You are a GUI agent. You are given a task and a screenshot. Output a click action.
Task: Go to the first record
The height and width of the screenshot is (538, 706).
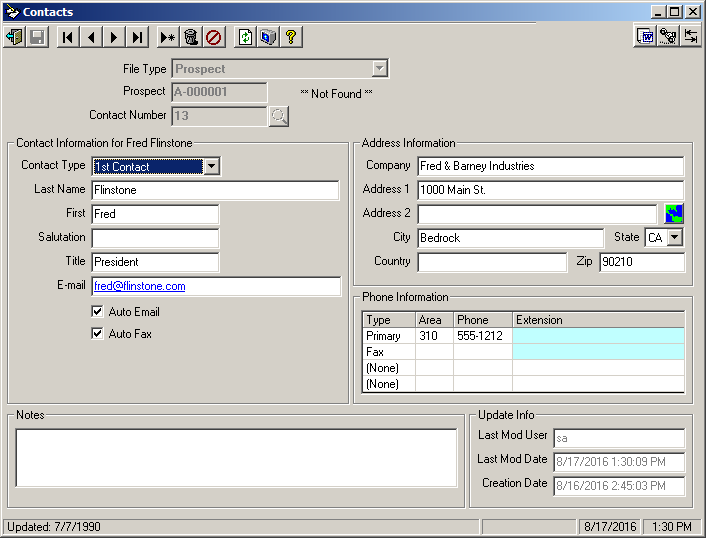pos(68,37)
